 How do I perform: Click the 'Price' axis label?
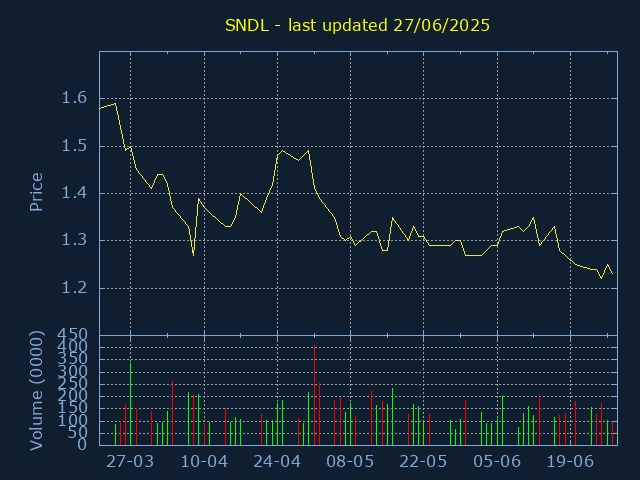(36, 192)
